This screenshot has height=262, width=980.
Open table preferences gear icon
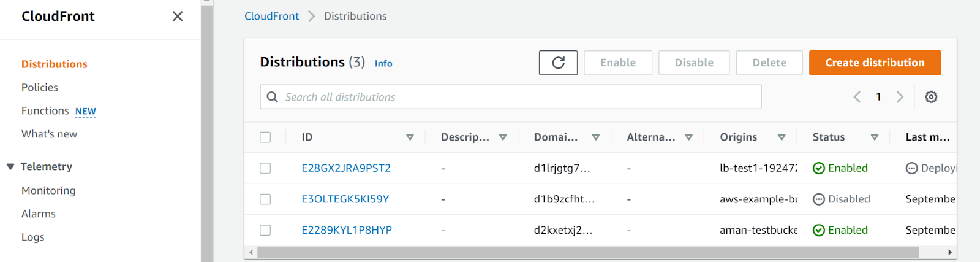[x=931, y=97]
